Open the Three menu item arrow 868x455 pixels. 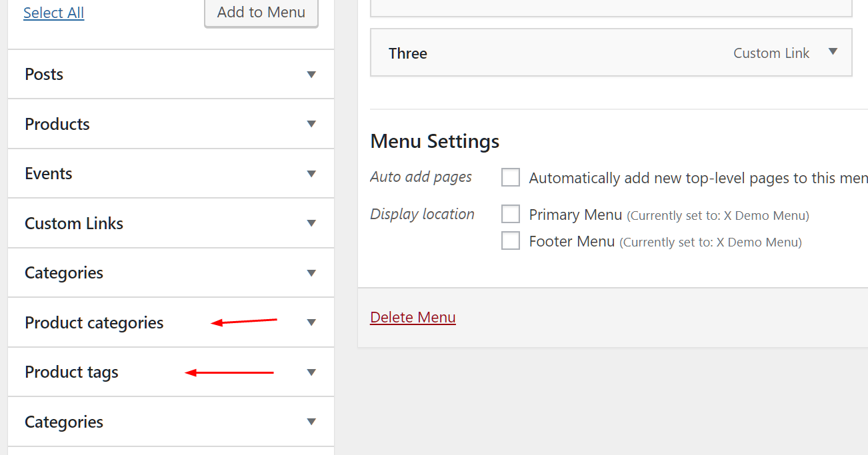[x=833, y=52]
